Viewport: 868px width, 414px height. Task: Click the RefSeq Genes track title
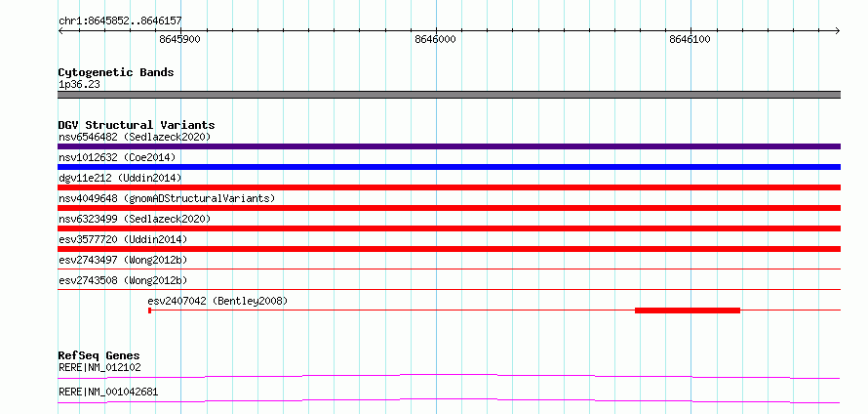click(99, 355)
